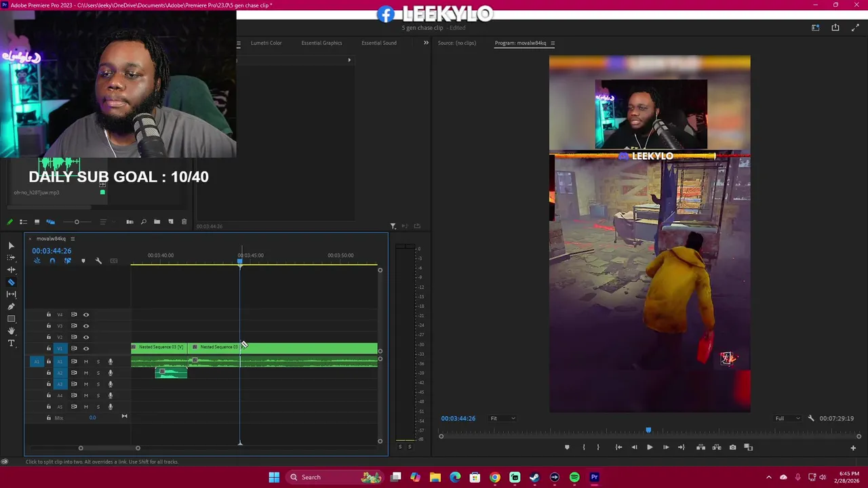Image resolution: width=868 pixels, height=488 pixels.
Task: Select the Type tool
Action: pos(12,343)
